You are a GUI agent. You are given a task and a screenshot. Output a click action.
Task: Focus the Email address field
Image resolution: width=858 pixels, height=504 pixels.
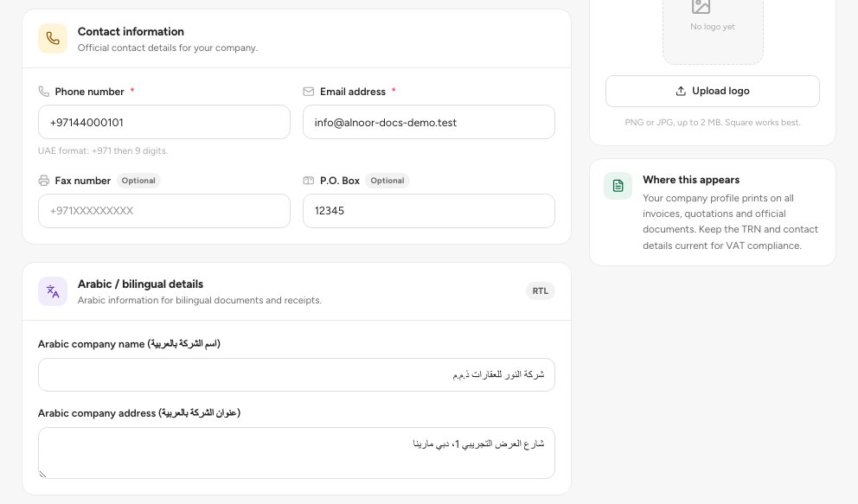[x=429, y=122]
